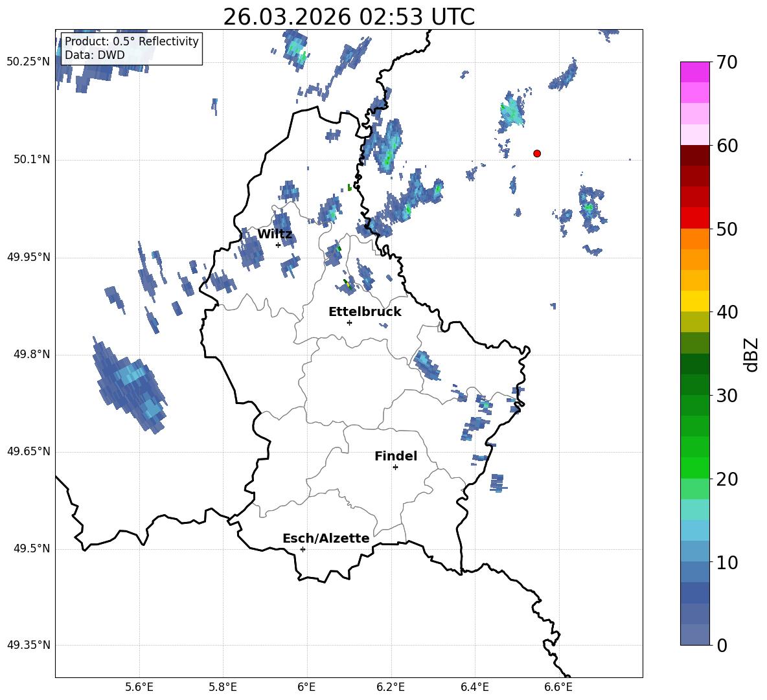Click the 50.1°N latitude label
The width and height of the screenshot is (767, 700).
pyautogui.click(x=32, y=159)
